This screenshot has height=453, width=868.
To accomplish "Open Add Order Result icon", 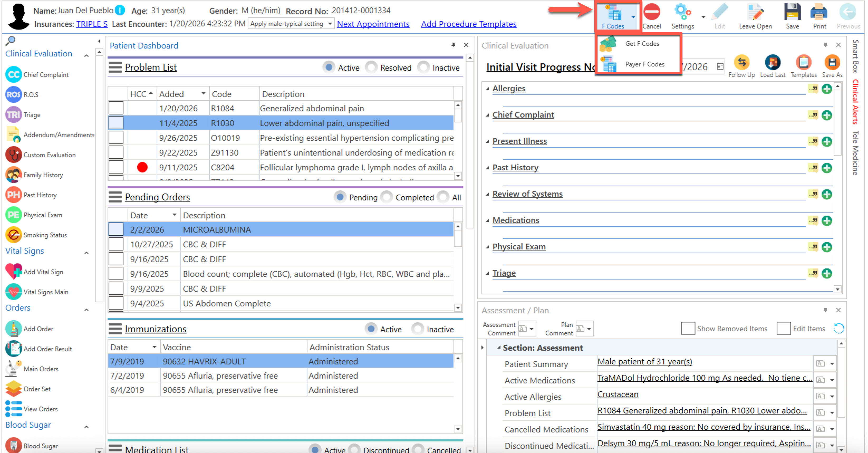I will point(13,349).
